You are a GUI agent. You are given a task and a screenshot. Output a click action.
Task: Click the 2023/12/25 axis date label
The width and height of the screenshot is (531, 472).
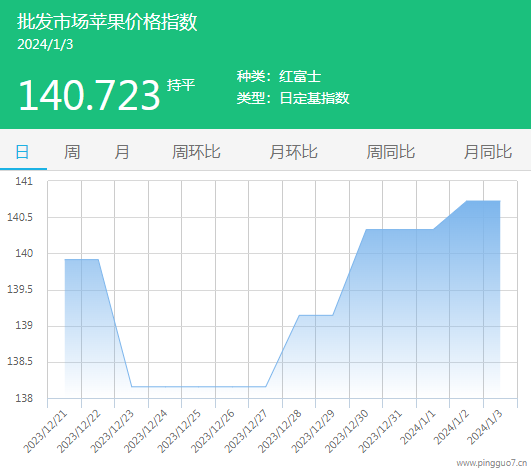click(x=179, y=431)
